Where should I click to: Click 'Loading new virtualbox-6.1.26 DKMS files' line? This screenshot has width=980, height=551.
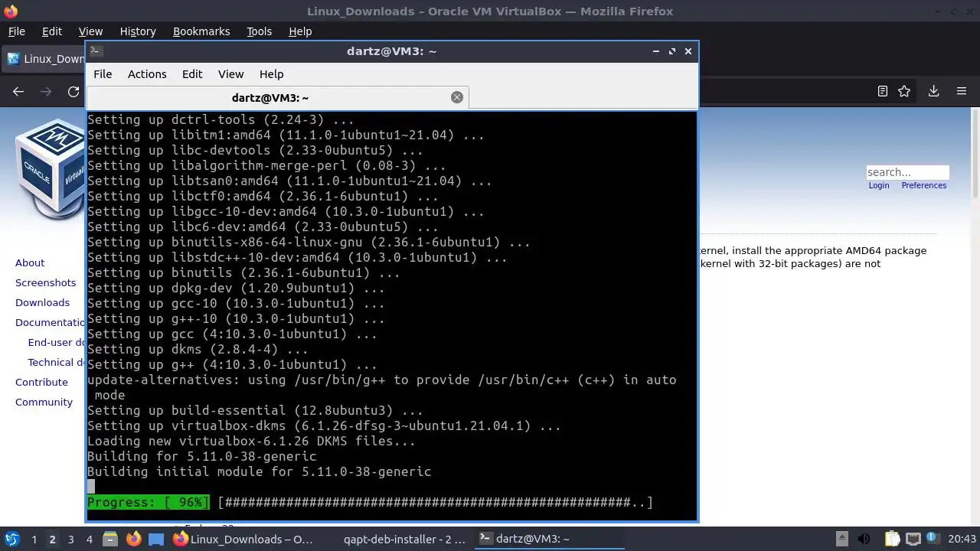click(x=251, y=441)
